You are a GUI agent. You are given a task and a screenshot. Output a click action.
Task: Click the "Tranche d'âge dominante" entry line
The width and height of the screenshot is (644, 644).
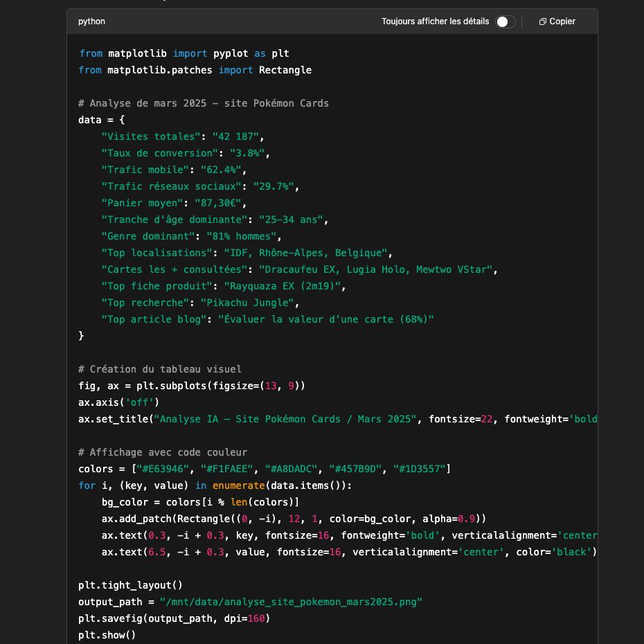tap(215, 220)
